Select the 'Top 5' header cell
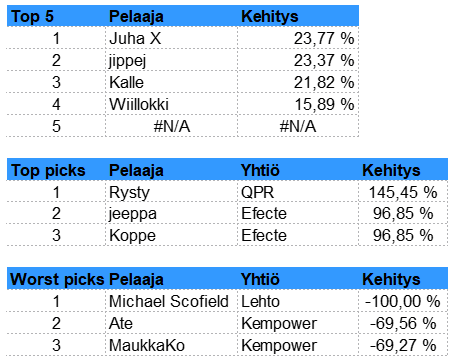 [56, 16]
